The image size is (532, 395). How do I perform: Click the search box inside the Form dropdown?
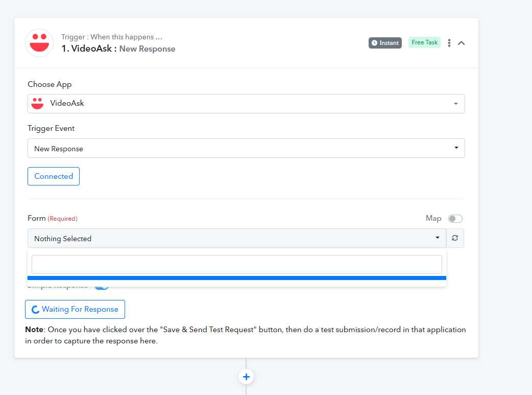click(x=236, y=264)
